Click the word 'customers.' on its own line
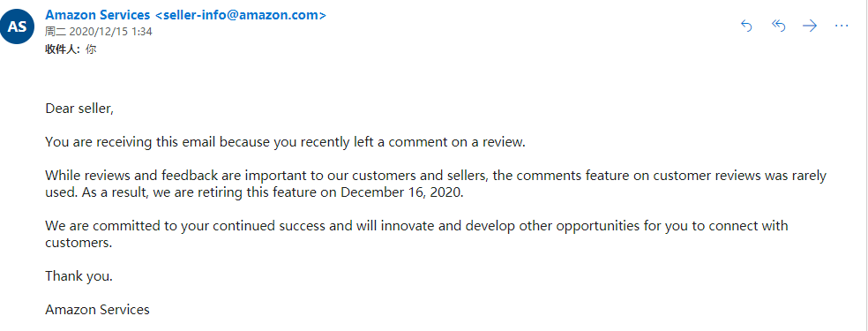 pos(79,243)
